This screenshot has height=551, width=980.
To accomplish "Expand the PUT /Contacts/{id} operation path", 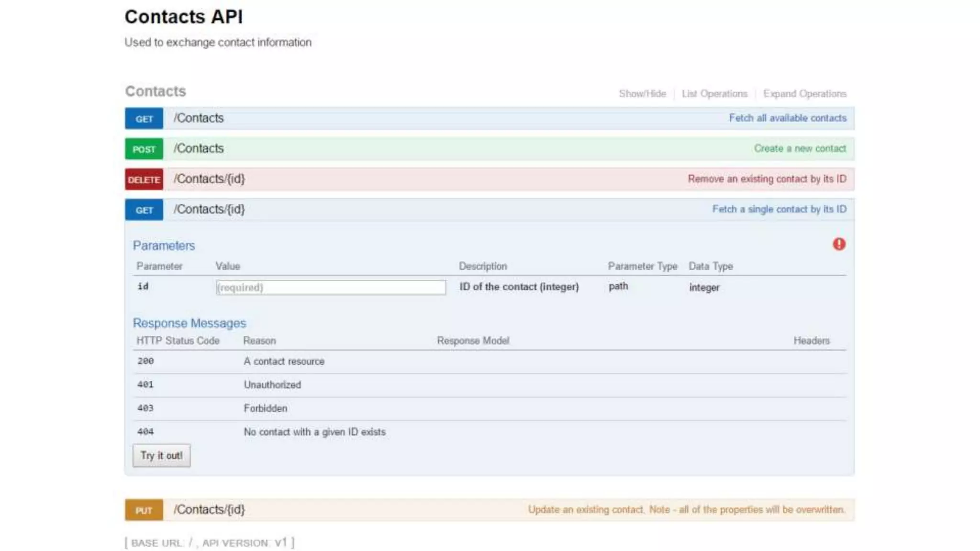I will [209, 510].
